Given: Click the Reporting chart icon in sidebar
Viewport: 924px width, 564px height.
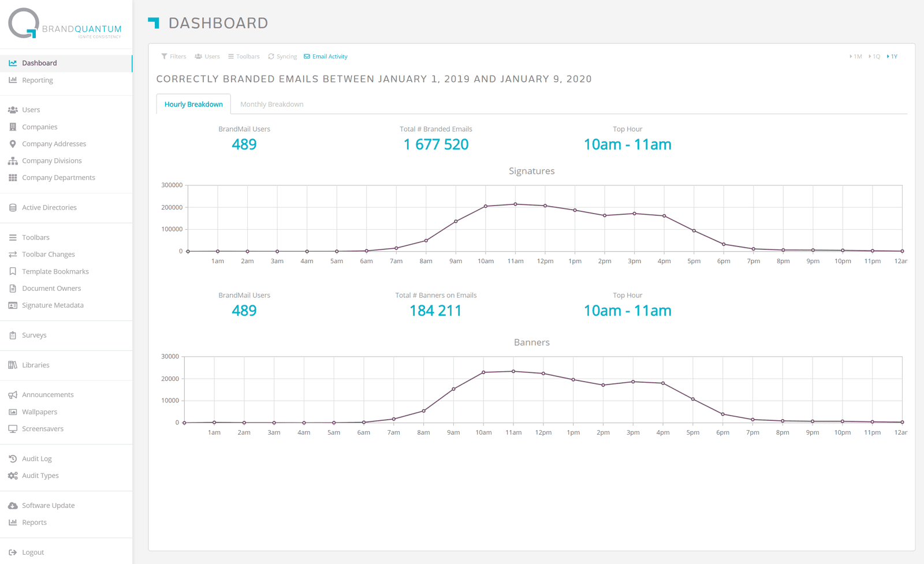Looking at the screenshot, I should point(13,80).
